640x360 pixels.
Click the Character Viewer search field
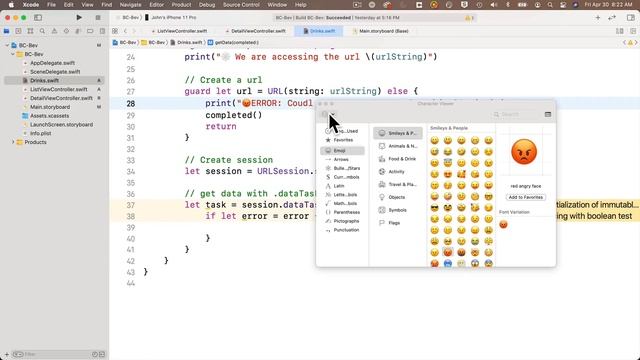515,114
